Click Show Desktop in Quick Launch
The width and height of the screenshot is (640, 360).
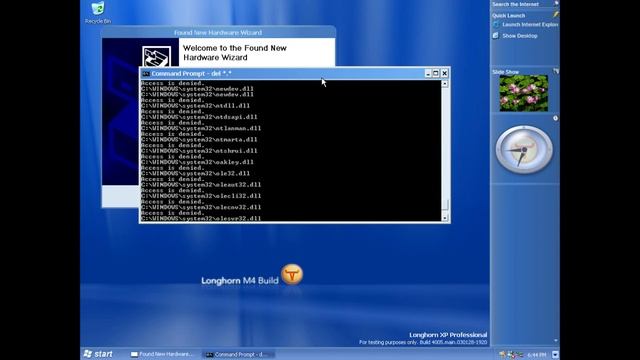tap(520, 36)
